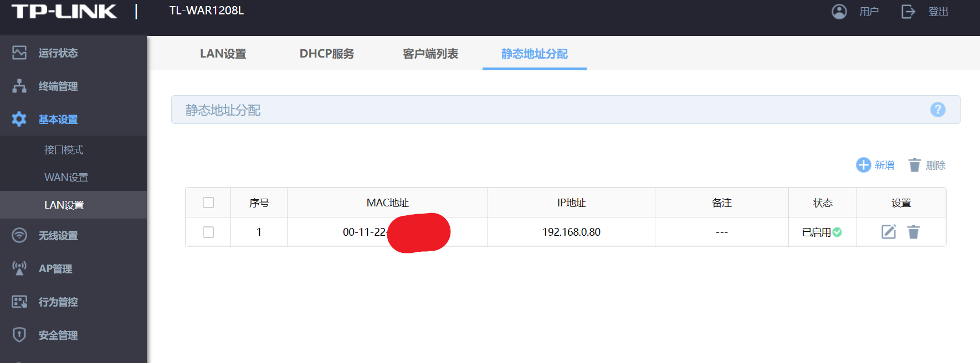The height and width of the screenshot is (363, 980).
Task: Click the MAC地址 column header
Action: point(387,203)
